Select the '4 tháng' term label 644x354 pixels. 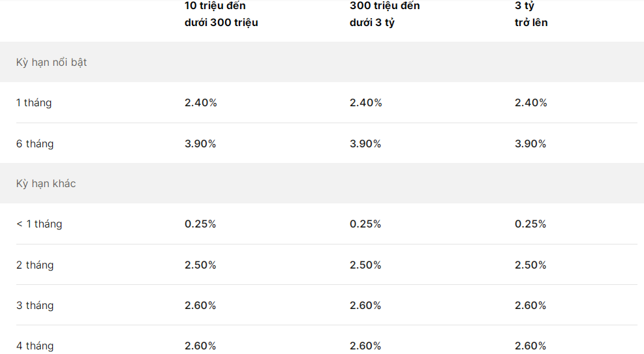35,346
